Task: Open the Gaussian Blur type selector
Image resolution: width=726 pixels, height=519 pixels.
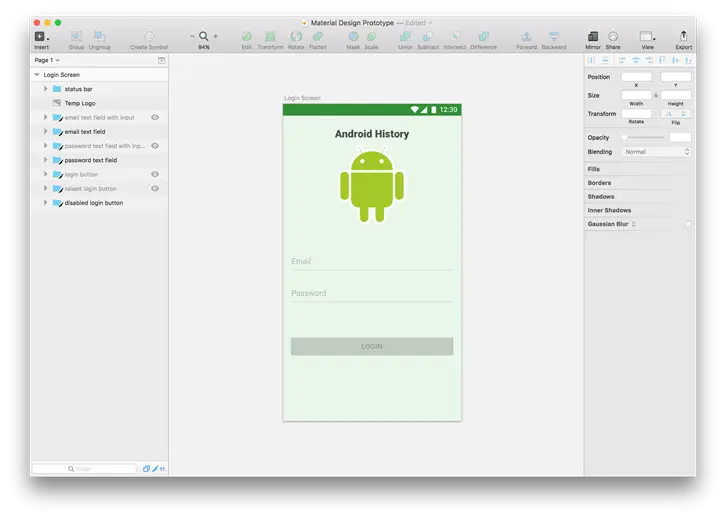Action: pos(633,224)
